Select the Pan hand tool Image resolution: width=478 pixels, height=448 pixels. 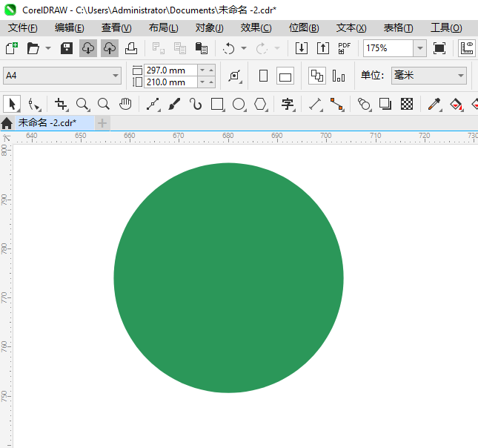click(x=125, y=104)
